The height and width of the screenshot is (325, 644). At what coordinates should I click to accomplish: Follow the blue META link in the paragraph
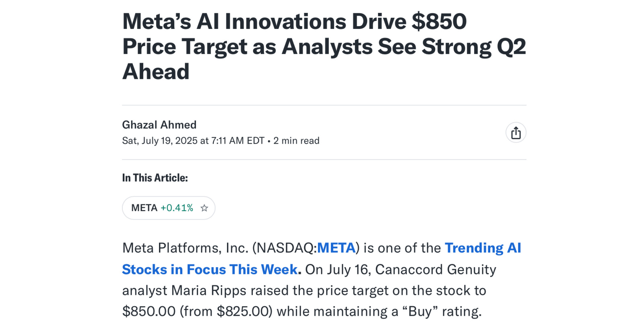[x=336, y=248]
